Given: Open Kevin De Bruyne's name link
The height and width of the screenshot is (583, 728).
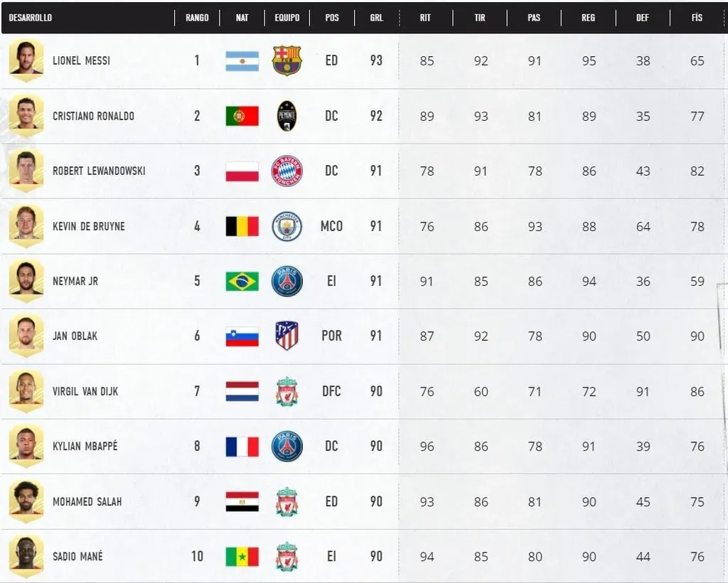Looking at the screenshot, I should click(88, 226).
